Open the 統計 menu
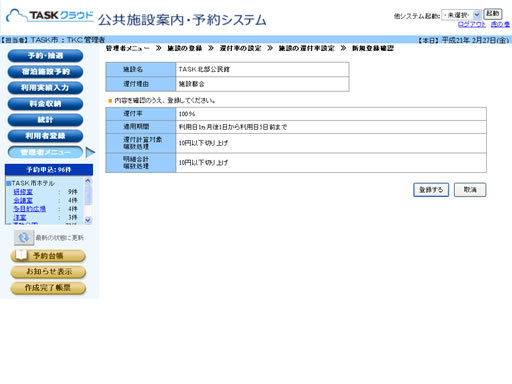This screenshot has height=384, width=512. [x=45, y=120]
